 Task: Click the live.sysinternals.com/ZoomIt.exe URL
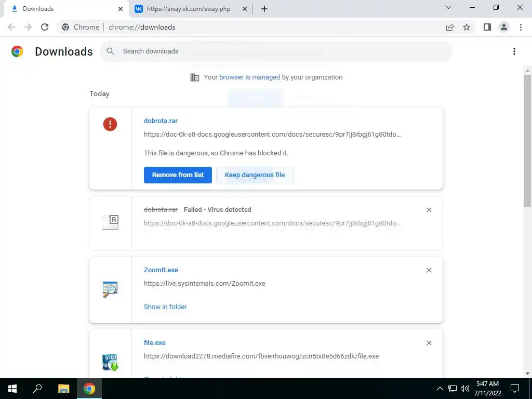[x=205, y=284]
